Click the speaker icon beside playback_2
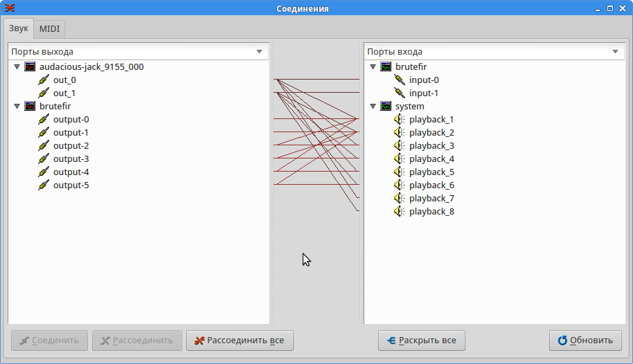633x364 pixels. click(x=399, y=132)
